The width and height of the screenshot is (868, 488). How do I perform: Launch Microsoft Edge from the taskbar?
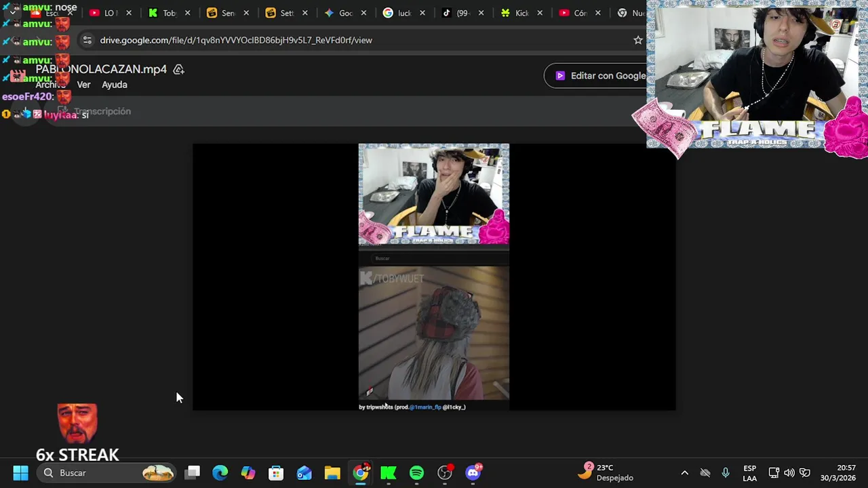(x=220, y=473)
